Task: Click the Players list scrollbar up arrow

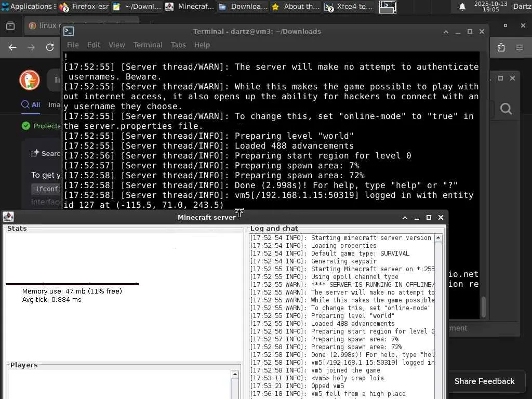Action: tap(235, 374)
